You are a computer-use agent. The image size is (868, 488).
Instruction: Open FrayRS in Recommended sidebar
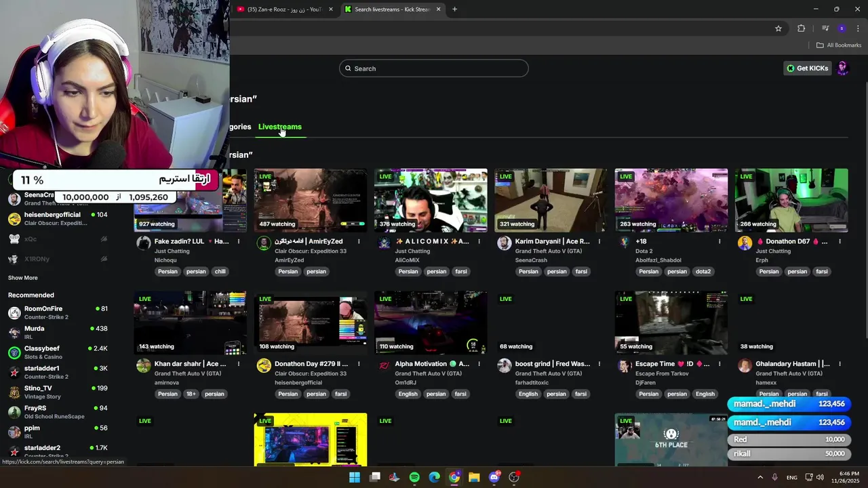[58, 412]
